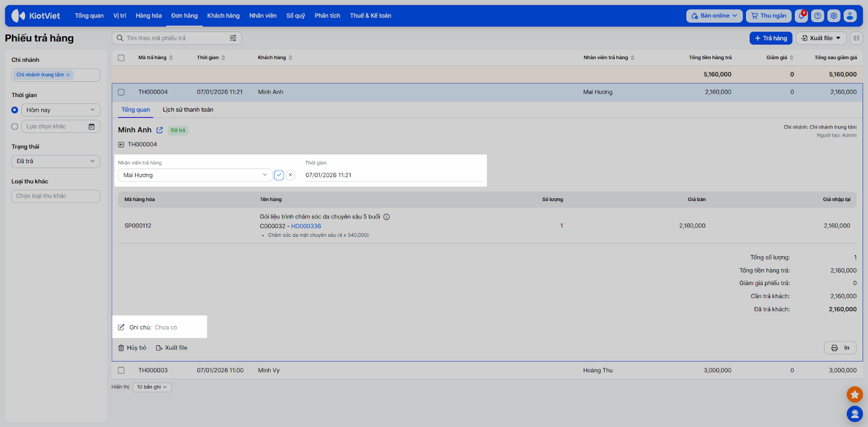Image resolution: width=868 pixels, height=427 pixels.
Task: Click the Đã trả status badge
Action: [178, 130]
